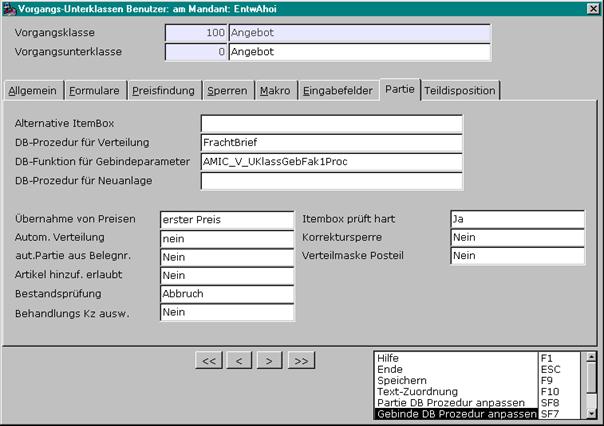Click the function list scrollbar thumb

591,377
